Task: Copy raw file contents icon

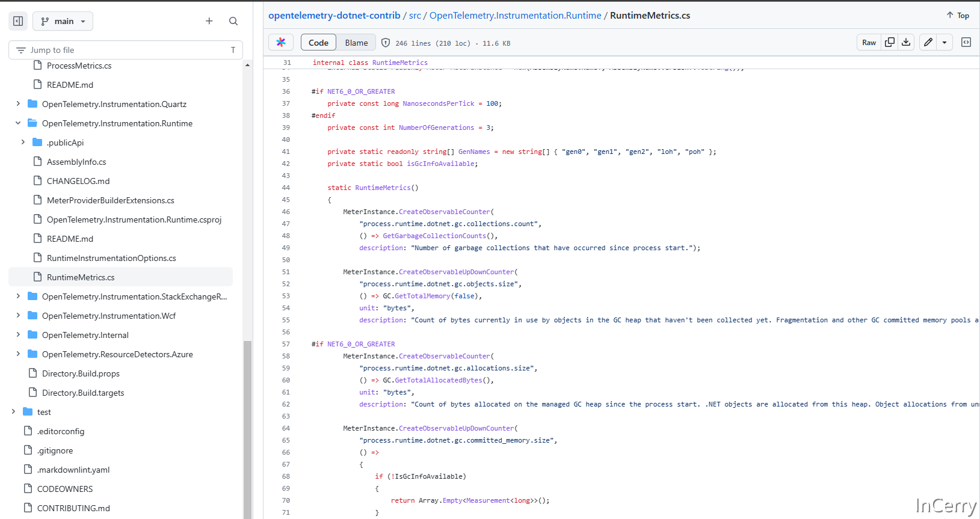Action: pos(889,43)
